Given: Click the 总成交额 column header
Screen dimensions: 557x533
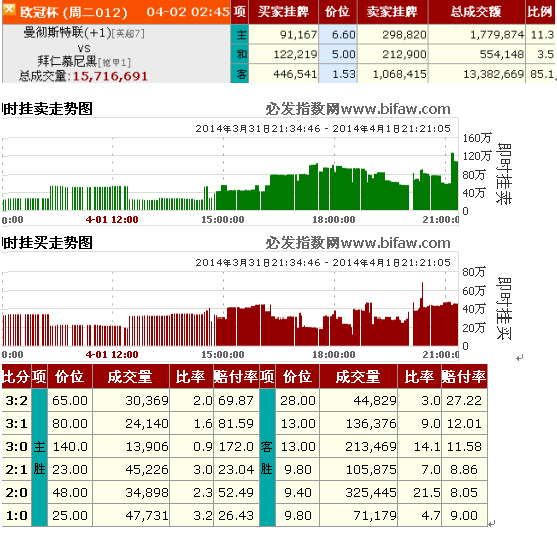Looking at the screenshot, I should tap(476, 12).
